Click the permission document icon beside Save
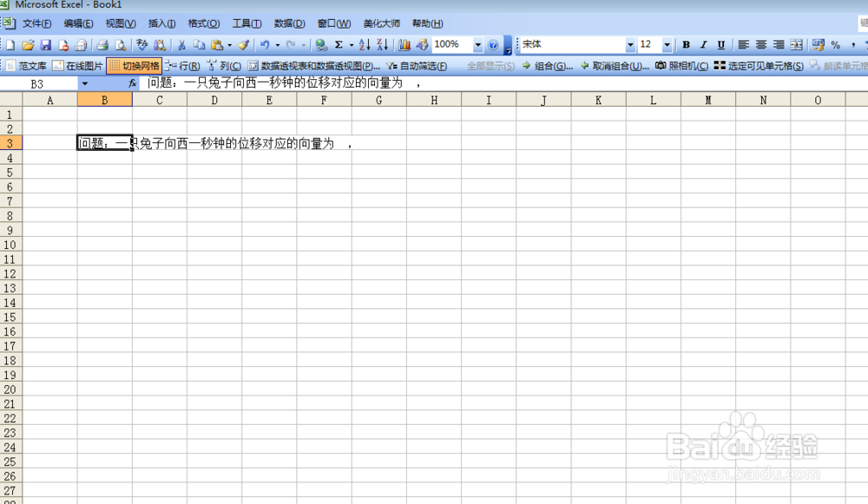 click(x=63, y=45)
